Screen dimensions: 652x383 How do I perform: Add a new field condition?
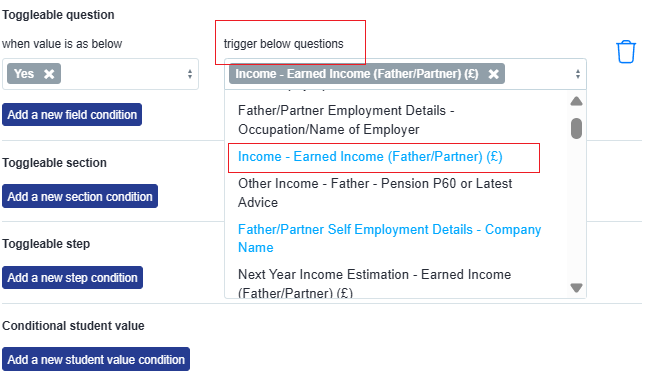tap(72, 114)
